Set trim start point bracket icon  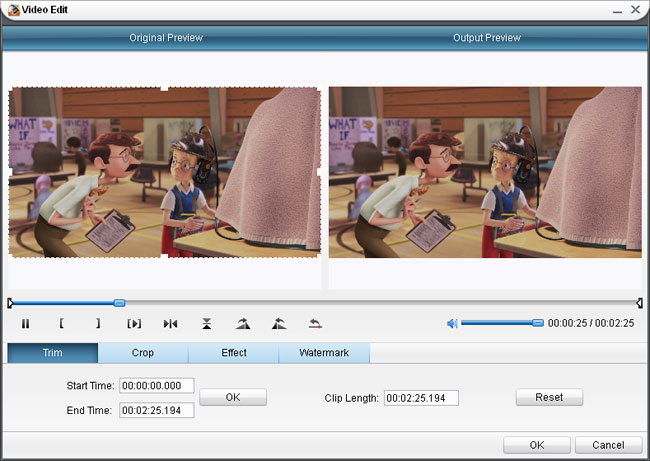coord(61,323)
